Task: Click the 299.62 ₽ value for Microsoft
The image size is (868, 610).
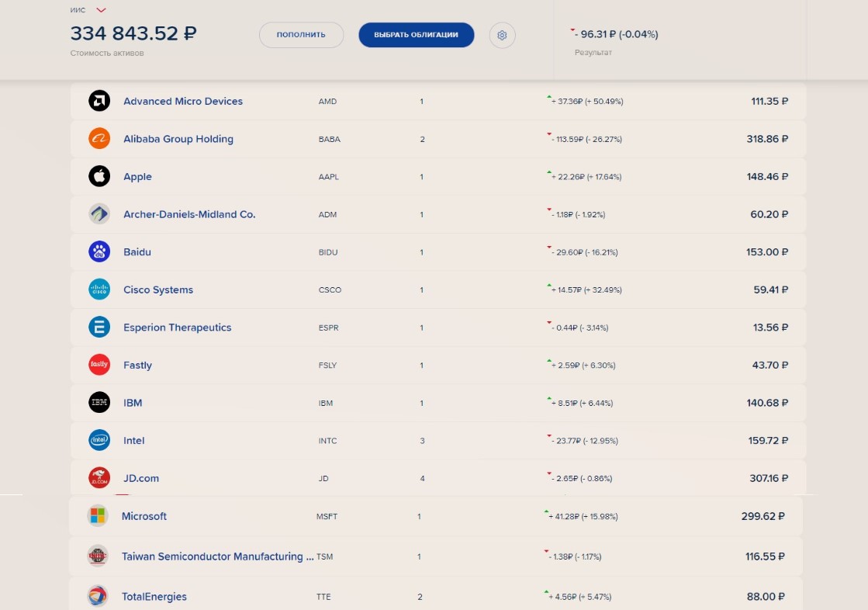Action: pyautogui.click(x=763, y=516)
